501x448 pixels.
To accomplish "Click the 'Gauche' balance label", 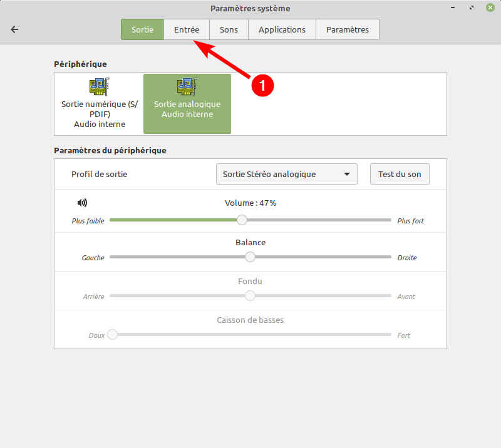I will [93, 258].
